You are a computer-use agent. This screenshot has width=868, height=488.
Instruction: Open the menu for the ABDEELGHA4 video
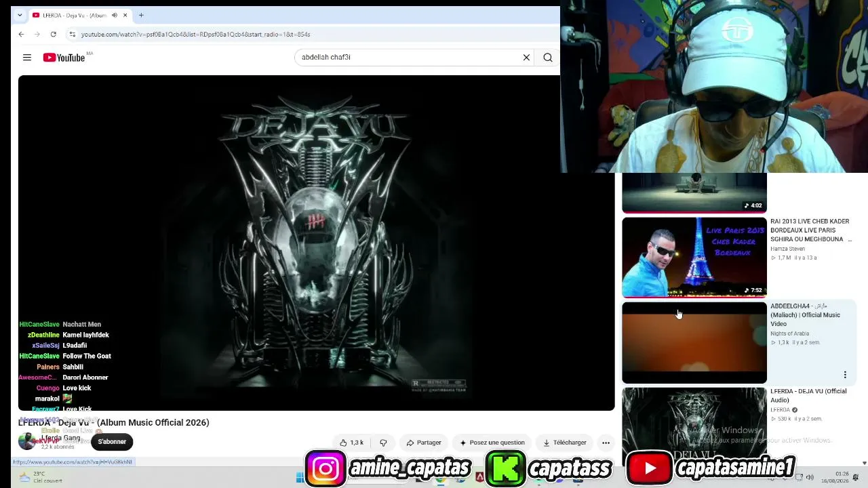point(845,375)
